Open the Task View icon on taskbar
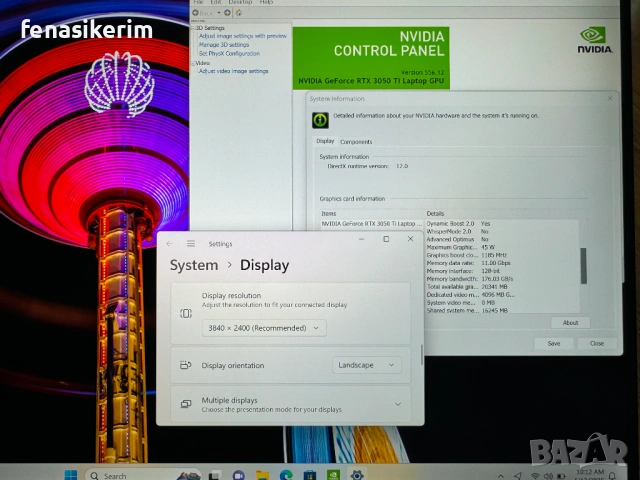 [214, 475]
